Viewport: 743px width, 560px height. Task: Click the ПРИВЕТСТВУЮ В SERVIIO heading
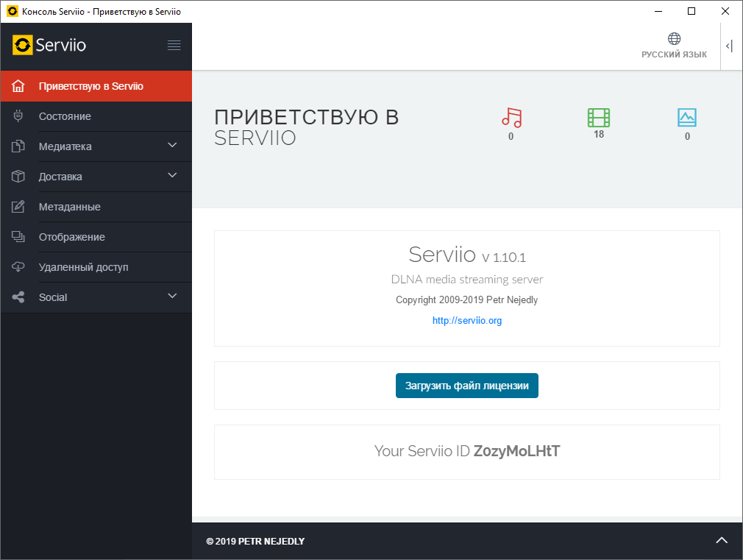pyautogui.click(x=307, y=127)
